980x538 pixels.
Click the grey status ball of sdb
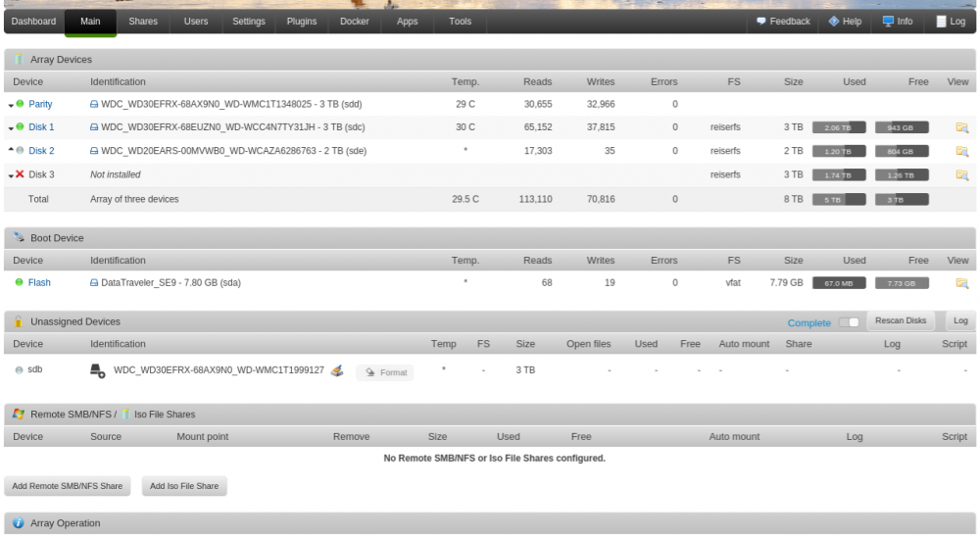(20, 369)
